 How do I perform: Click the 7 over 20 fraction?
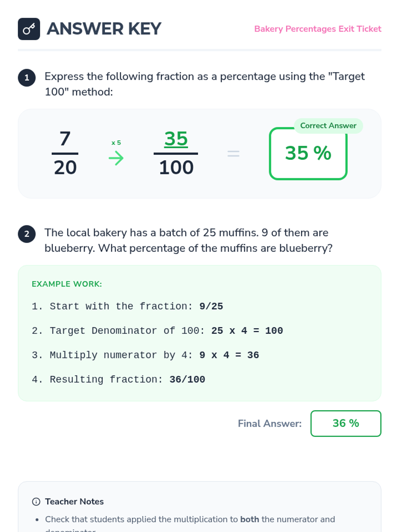[65, 153]
